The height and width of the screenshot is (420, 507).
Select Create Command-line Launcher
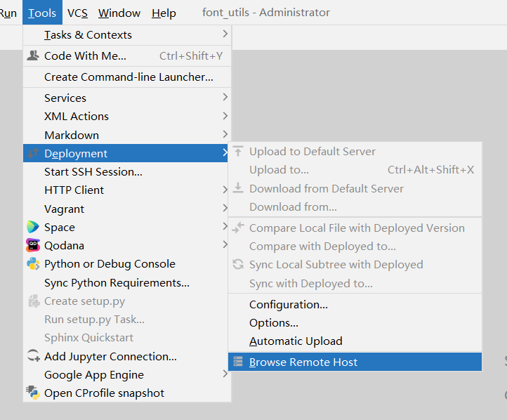tap(127, 77)
